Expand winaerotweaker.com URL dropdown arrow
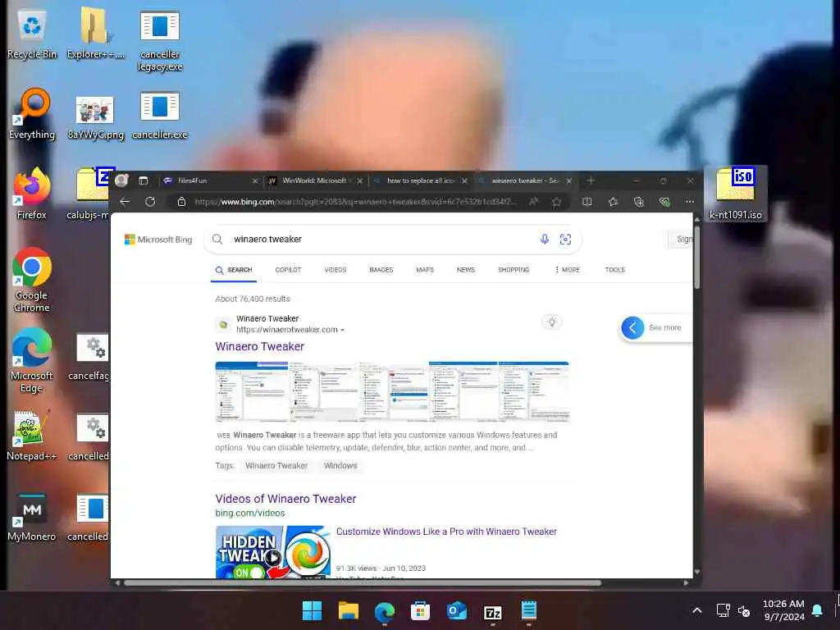 (x=342, y=330)
